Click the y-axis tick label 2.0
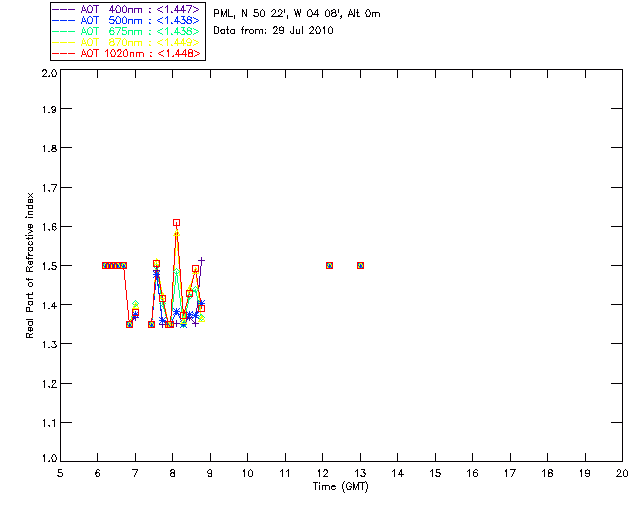Viewport: 640px width, 512px height. pos(49,73)
